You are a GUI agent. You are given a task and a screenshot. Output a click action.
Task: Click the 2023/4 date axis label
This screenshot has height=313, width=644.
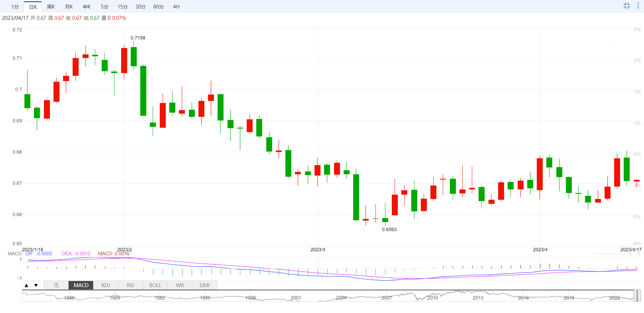click(540, 250)
